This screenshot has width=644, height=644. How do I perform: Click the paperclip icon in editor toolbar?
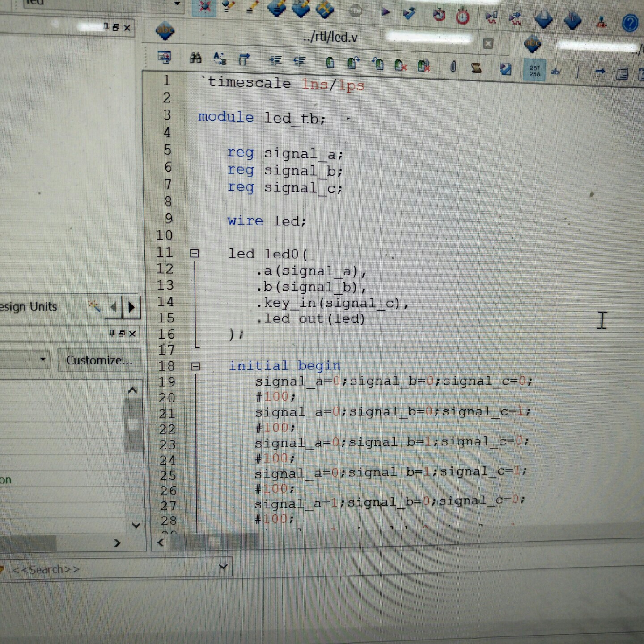[x=453, y=67]
